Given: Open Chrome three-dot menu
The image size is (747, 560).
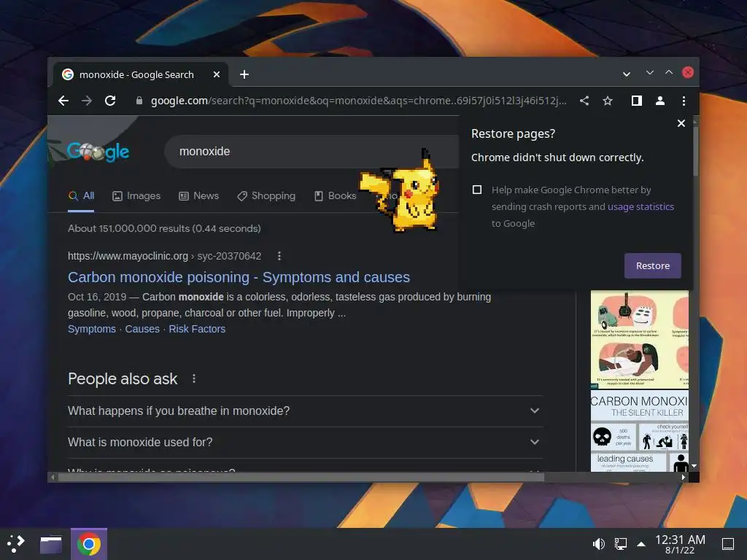Looking at the screenshot, I should click(684, 101).
